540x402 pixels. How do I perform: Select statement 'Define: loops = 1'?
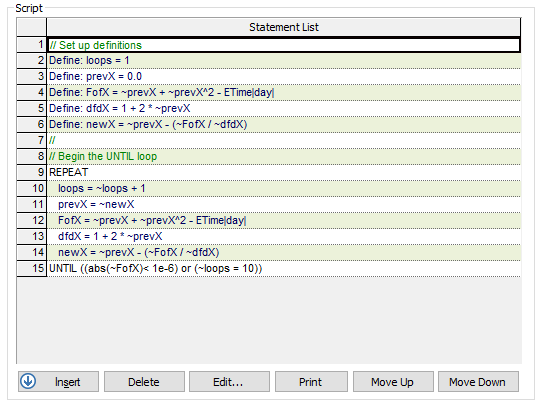pos(284,61)
